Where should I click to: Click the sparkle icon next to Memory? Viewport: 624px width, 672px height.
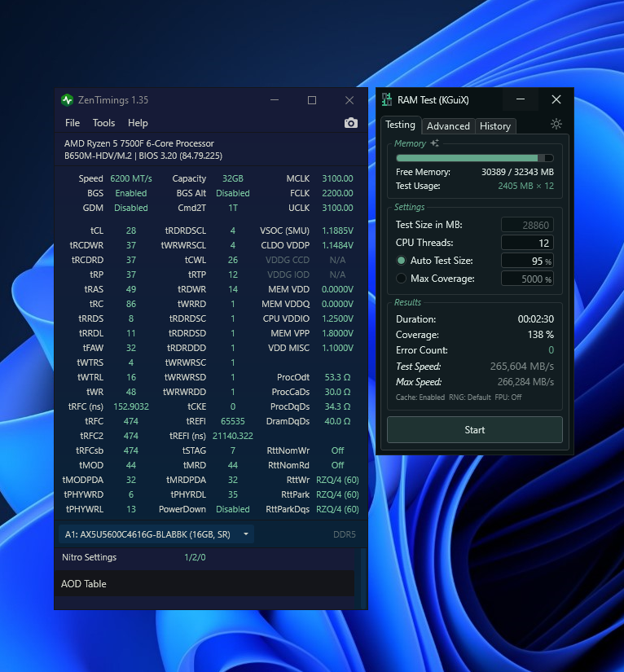[x=434, y=143]
